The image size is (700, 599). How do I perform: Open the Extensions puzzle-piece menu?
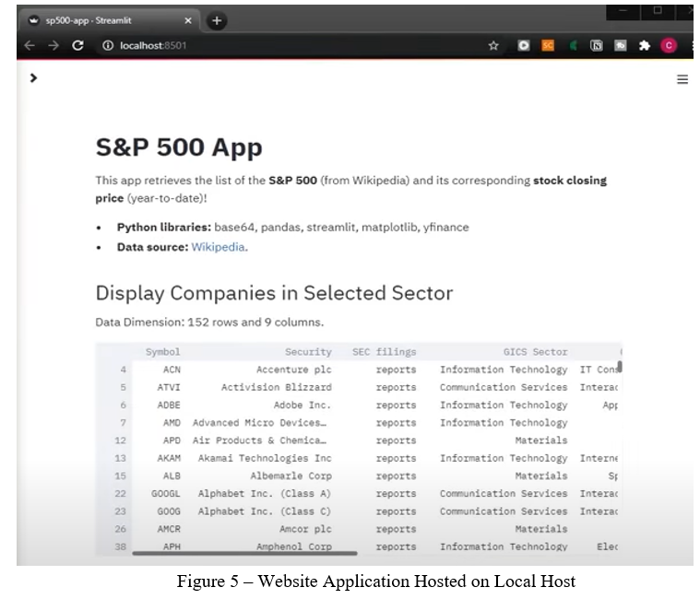tap(644, 45)
